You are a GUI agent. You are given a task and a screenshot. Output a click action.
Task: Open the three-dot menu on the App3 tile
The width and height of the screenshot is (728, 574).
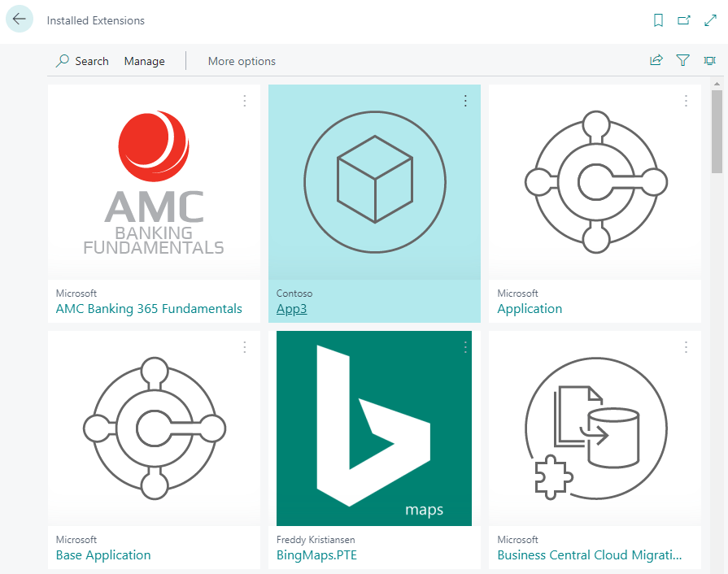point(465,101)
